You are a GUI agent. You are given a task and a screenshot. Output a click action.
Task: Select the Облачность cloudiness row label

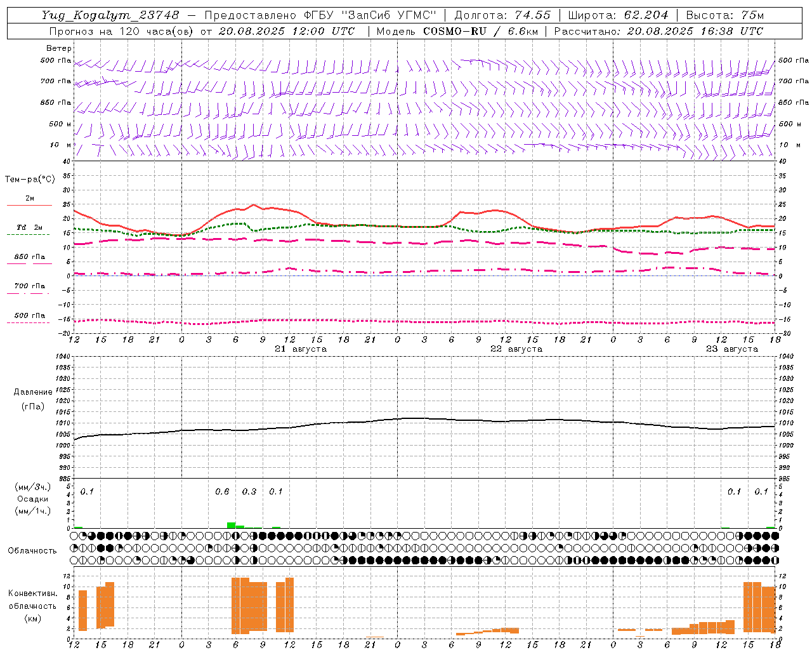click(32, 551)
